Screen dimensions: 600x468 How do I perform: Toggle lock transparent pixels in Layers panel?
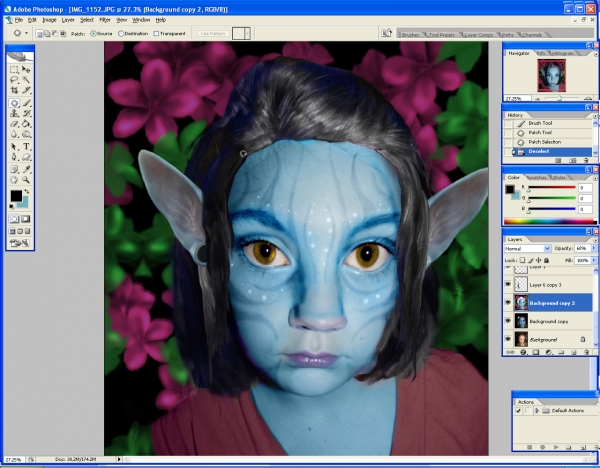click(x=522, y=260)
